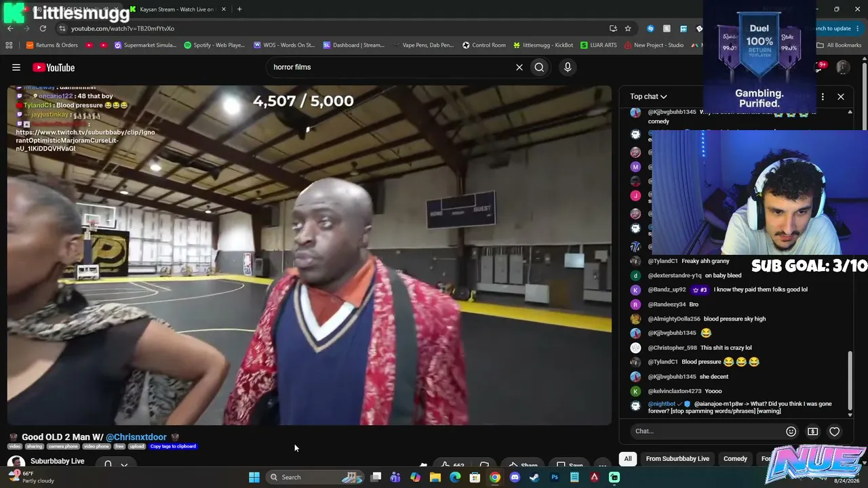Image resolution: width=868 pixels, height=488 pixels.
Task: Open the Returns & Orders bookmark
Action: tap(52, 45)
